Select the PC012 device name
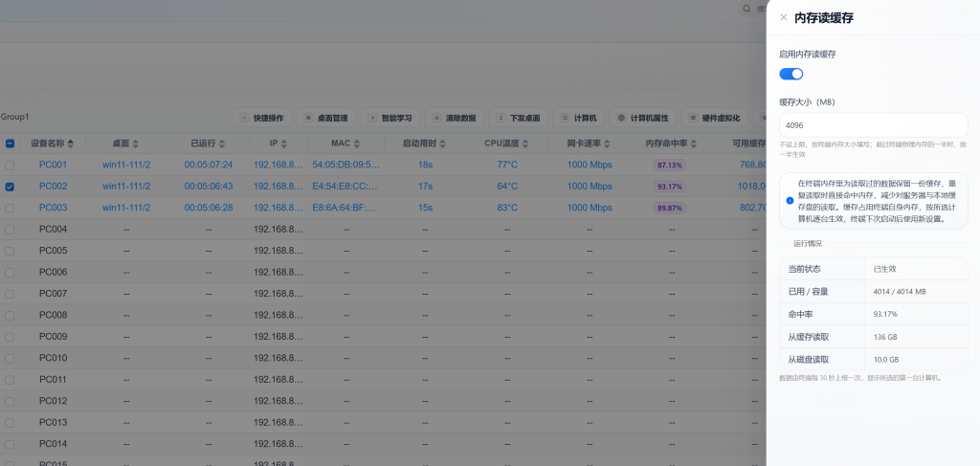This screenshot has height=466, width=980. click(53, 400)
